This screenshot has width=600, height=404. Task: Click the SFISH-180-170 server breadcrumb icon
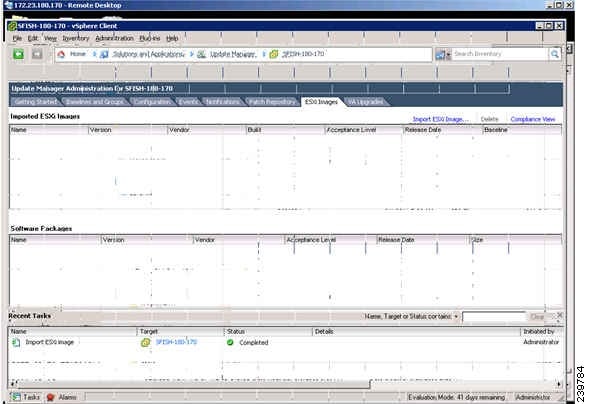(274, 54)
